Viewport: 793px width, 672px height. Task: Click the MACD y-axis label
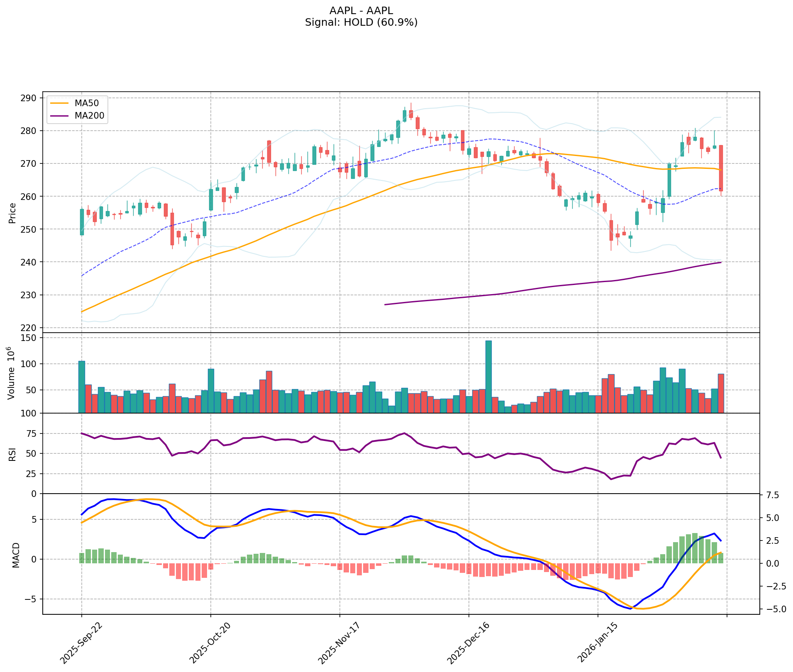pos(16,555)
